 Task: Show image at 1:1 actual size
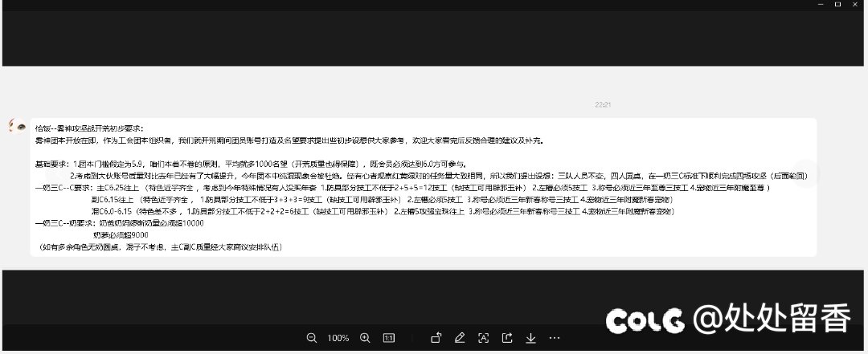pos(389,338)
